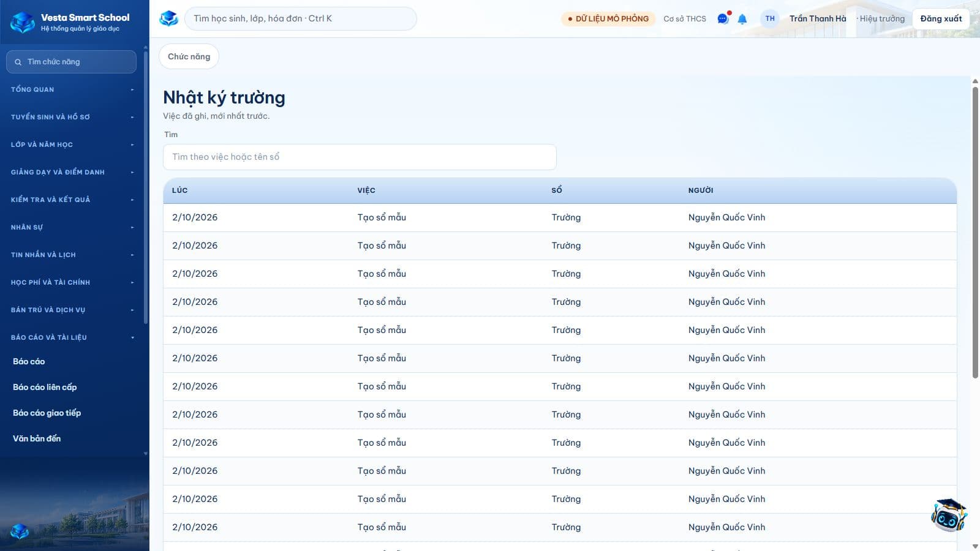Click the NGƯỜI column header
The height and width of the screenshot is (551, 980).
pyautogui.click(x=701, y=190)
